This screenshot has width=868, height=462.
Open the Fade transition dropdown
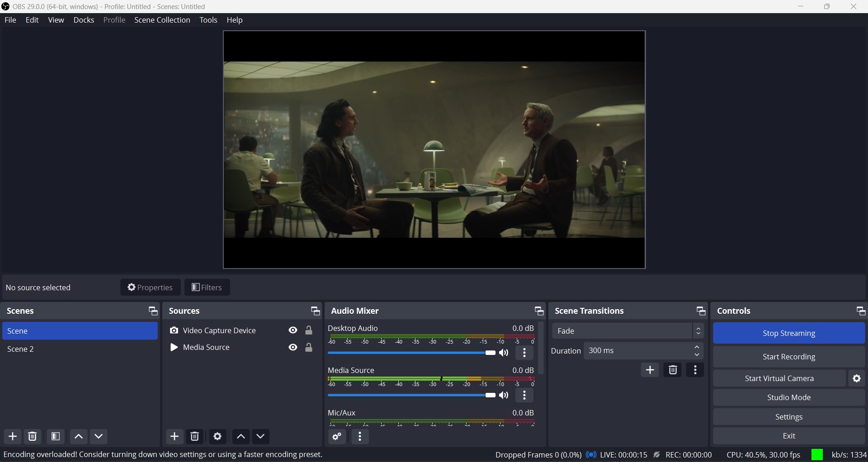[628, 331]
